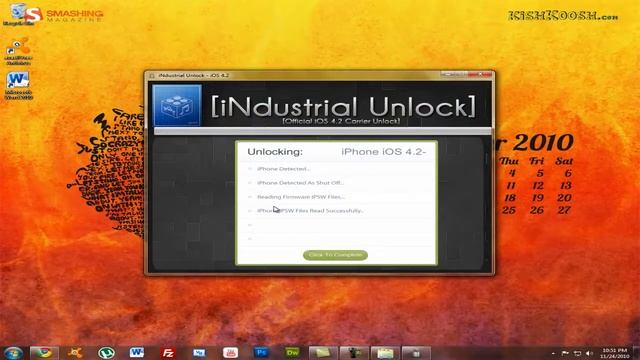This screenshot has width=640, height=360.
Task: Open the Action Center flag icon
Action: pyautogui.click(x=565, y=353)
